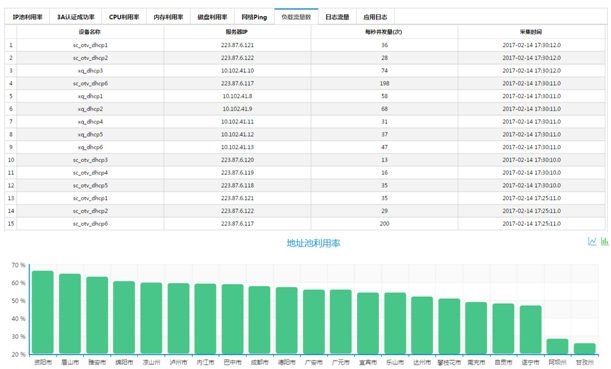Viewport: 611px width, 369px height.
Task: Click the 眉山市 bar in chart
Action: [70, 314]
